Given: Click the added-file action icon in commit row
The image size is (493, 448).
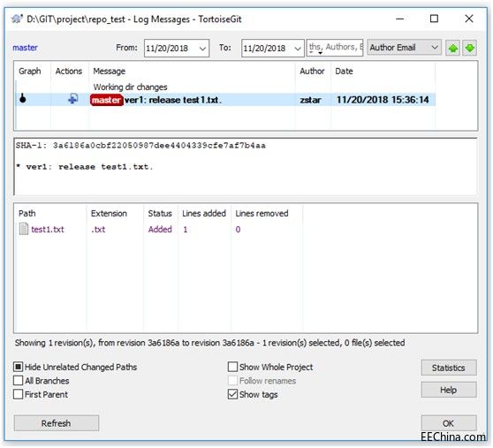Looking at the screenshot, I should 73,99.
